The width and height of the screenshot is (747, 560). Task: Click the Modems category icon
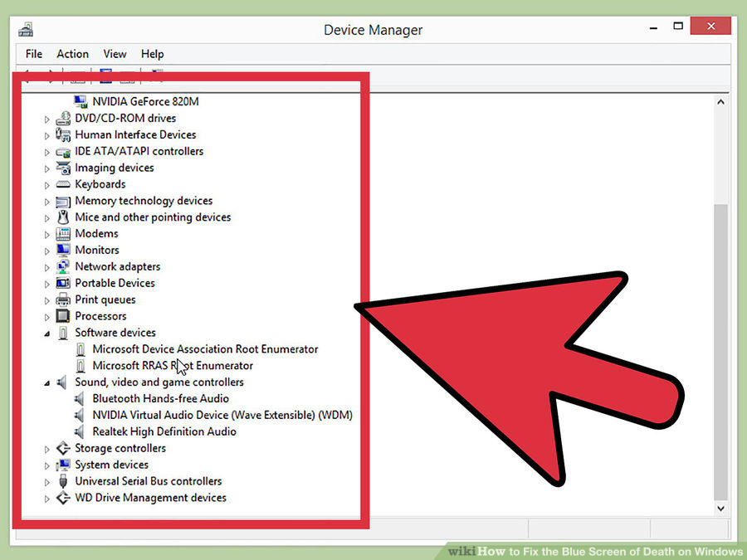point(63,234)
